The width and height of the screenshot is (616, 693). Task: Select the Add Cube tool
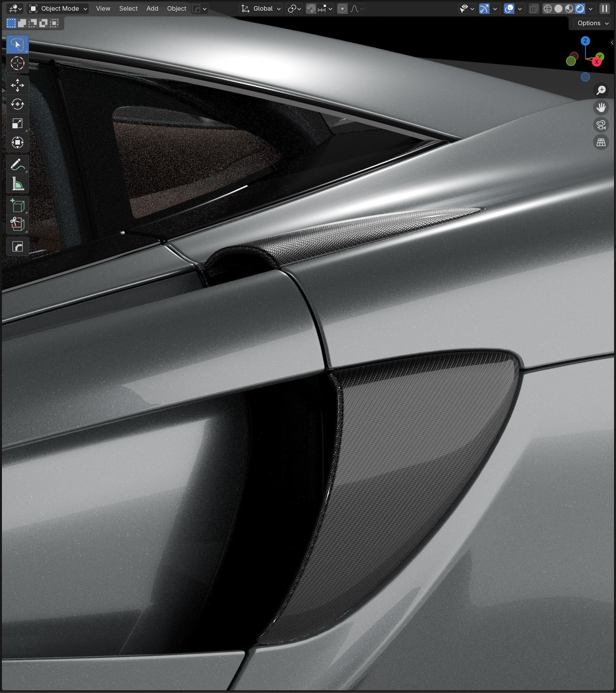(17, 206)
